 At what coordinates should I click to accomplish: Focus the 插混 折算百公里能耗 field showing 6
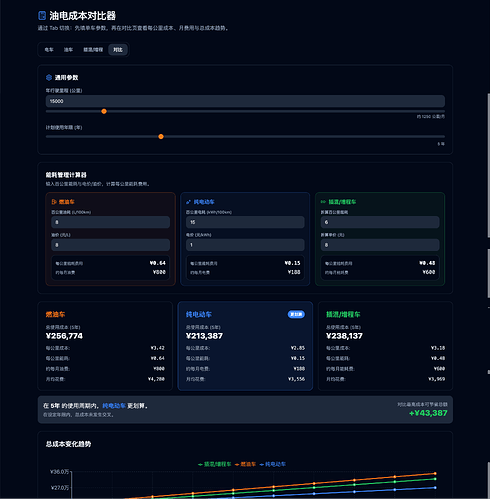point(380,222)
